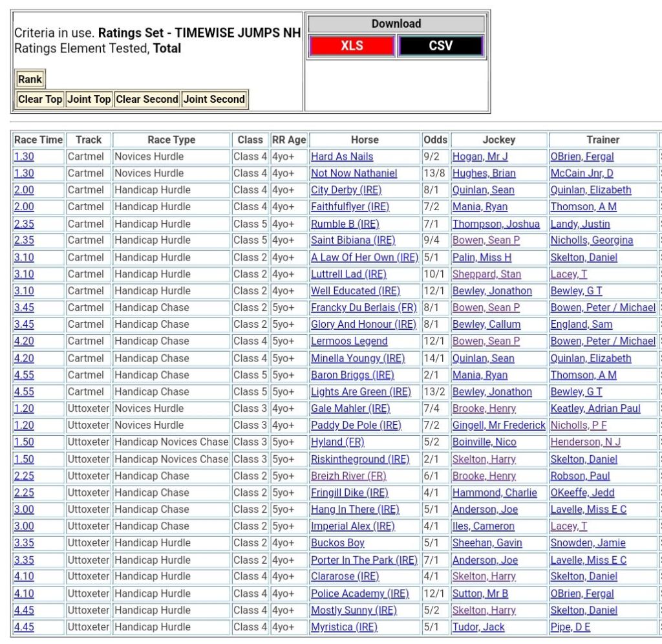The height and width of the screenshot is (644, 662).
Task: Download ratings as CSV file
Action: click(x=440, y=46)
